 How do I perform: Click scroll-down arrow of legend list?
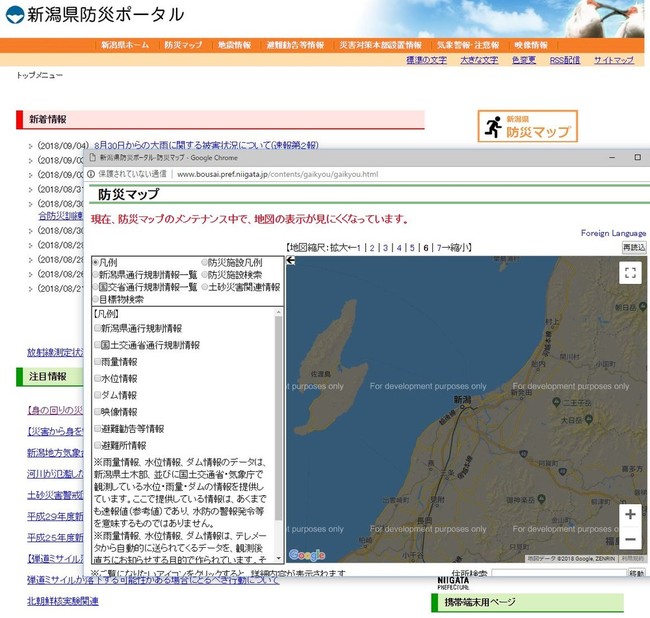pyautogui.click(x=279, y=558)
